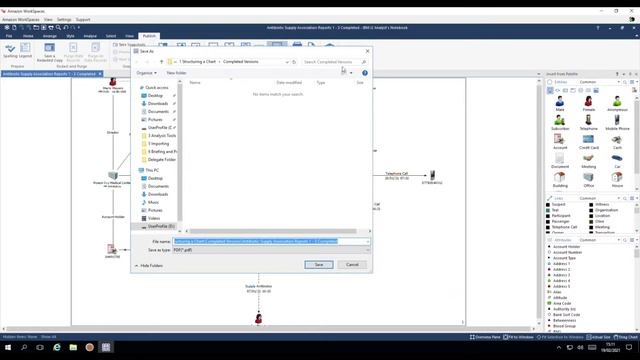Choose the Office entity icon
The image size is (640, 360).
588,180
